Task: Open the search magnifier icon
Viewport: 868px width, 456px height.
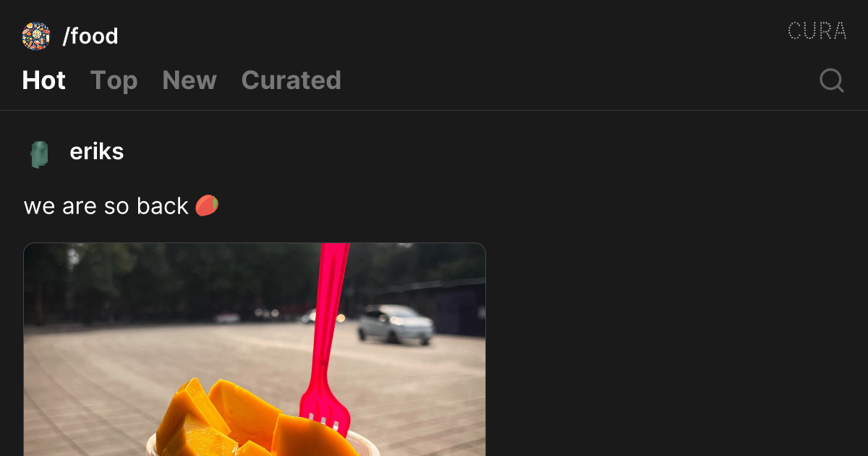Action: (x=832, y=80)
